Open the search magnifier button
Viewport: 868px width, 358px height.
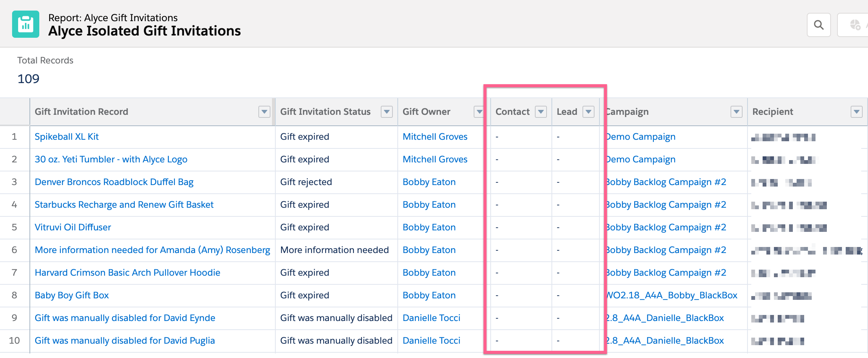819,25
